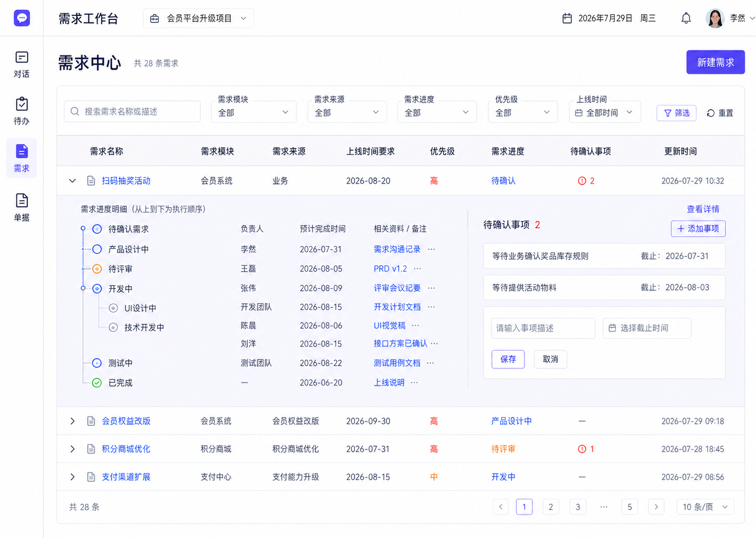Go to page 5

[629, 507]
